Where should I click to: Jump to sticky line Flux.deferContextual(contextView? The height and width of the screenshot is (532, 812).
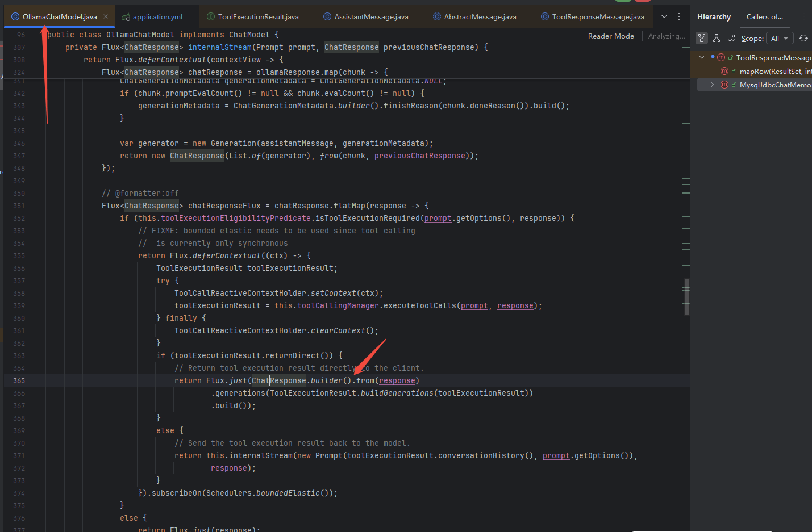183,60
